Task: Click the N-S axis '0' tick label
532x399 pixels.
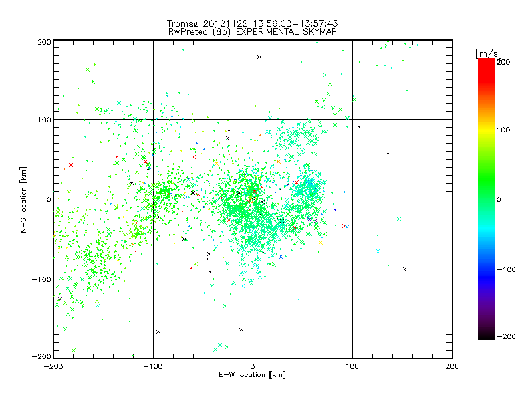Action: pos(49,199)
